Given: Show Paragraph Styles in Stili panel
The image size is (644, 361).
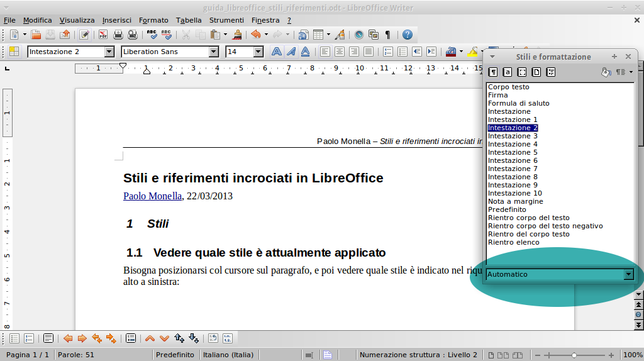Looking at the screenshot, I should coord(493,72).
